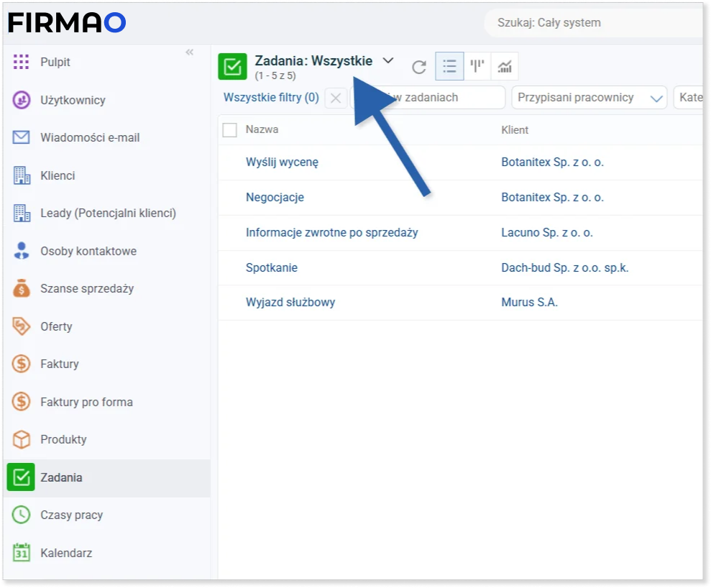This screenshot has width=711, height=588.
Task: Click Wszystkie filtry (0) link
Action: pyautogui.click(x=271, y=98)
